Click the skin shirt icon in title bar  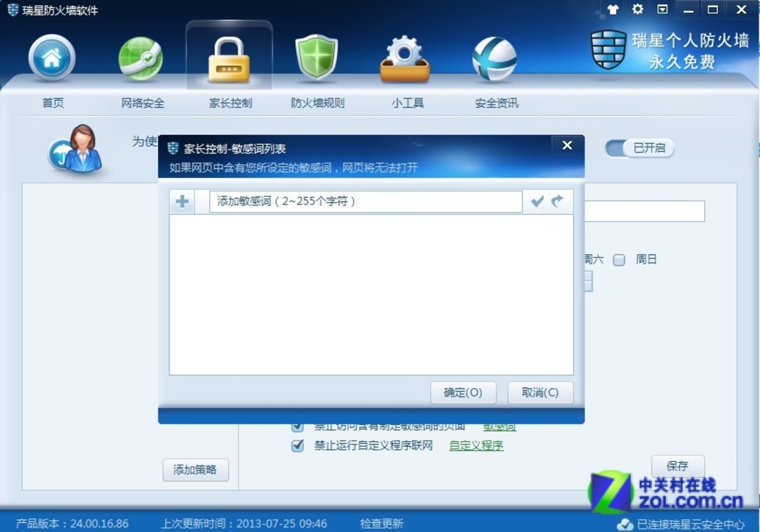pos(613,9)
